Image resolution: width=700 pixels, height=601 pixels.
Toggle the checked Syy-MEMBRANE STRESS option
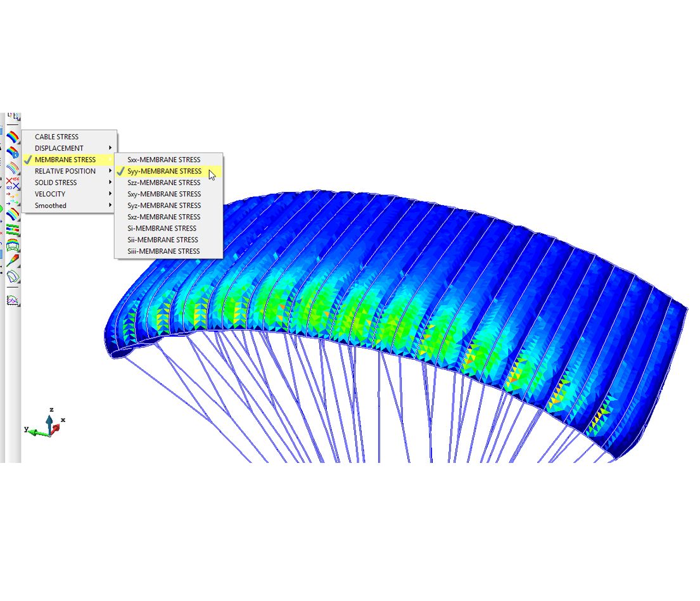pos(164,171)
